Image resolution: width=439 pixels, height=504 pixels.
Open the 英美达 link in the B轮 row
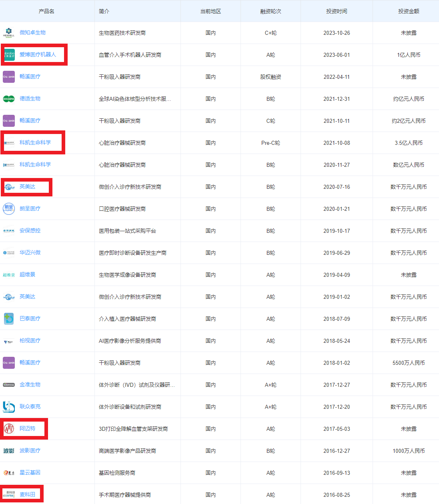(27, 187)
